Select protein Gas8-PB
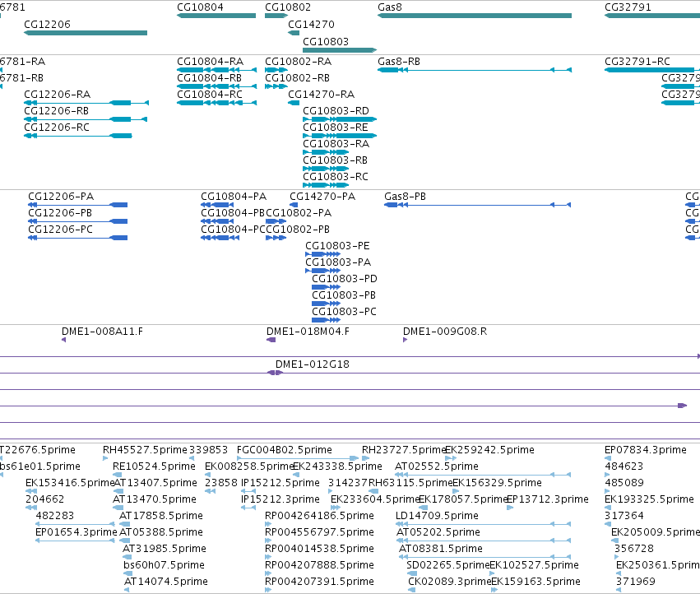This screenshot has height=594, width=700. pos(478,205)
